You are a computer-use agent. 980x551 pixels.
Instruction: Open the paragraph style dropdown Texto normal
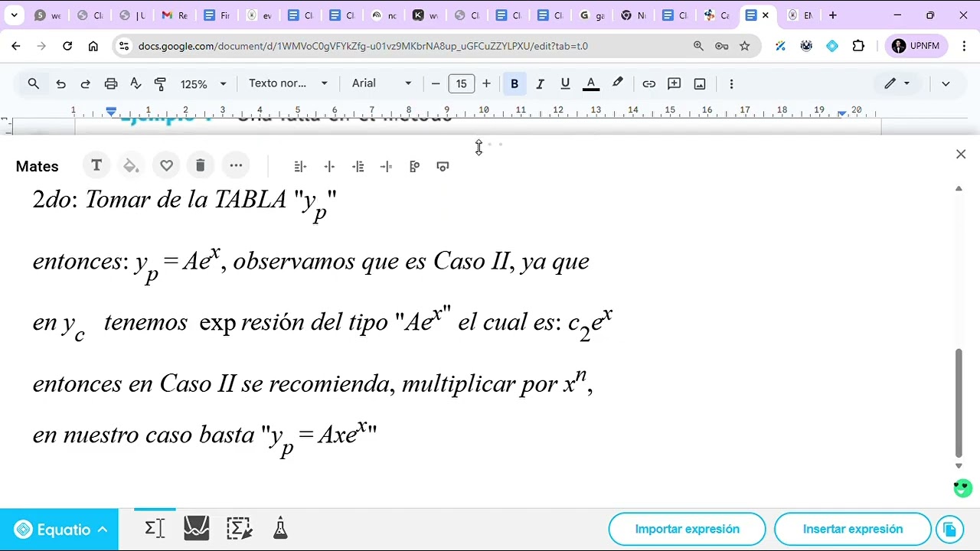click(289, 83)
